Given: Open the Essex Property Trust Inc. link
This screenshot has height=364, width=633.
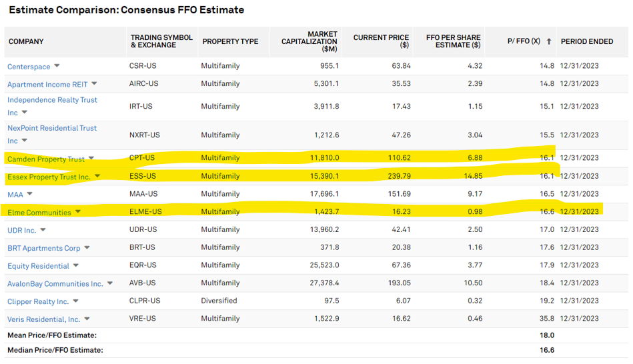Looking at the screenshot, I should tap(49, 177).
